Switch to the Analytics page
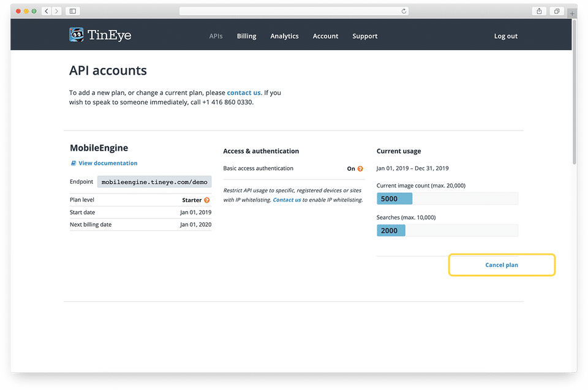588x390 pixels. point(285,36)
